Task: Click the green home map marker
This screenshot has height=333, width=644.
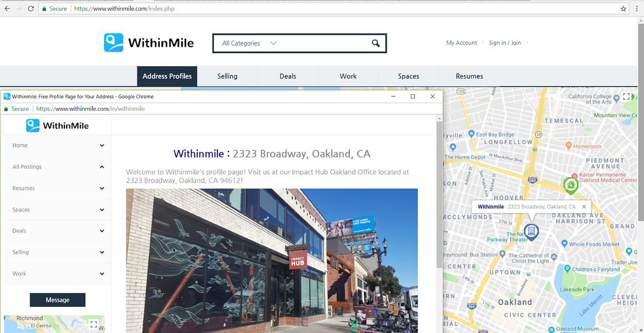Action: coord(571,185)
